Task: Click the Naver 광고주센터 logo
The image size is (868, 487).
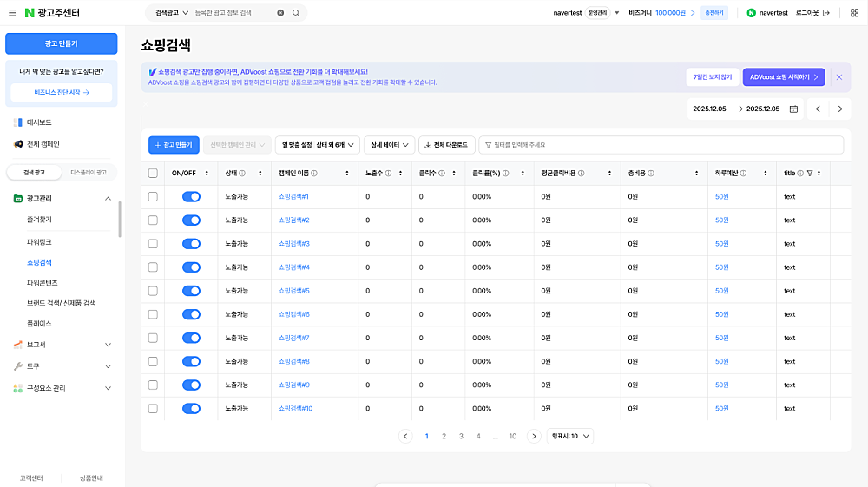Action: click(53, 13)
